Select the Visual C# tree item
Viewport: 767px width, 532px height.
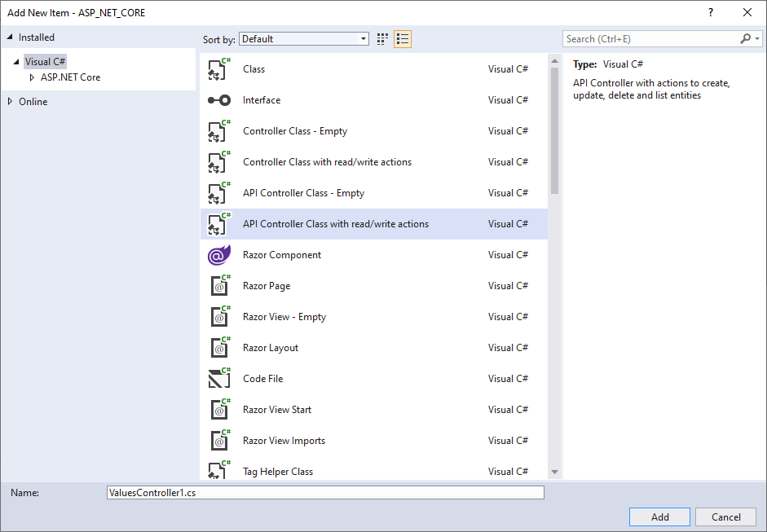(x=45, y=62)
